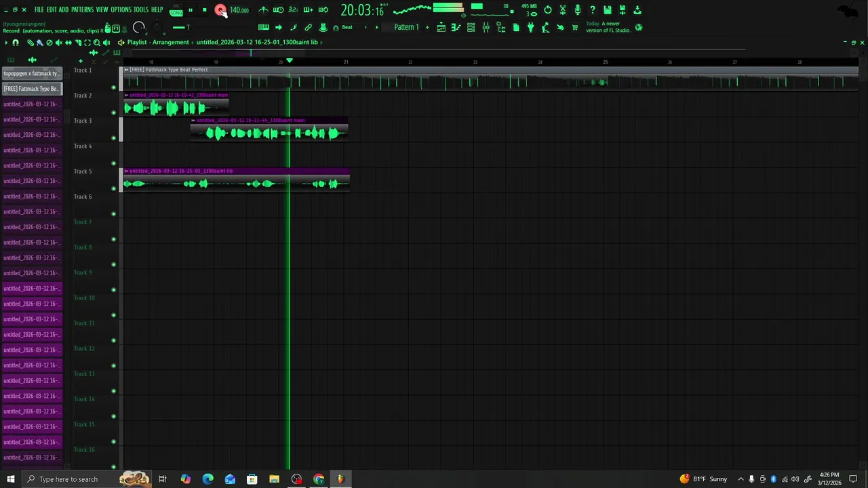This screenshot has width=868, height=488.
Task: Open Windows Start menu
Action: 10,479
